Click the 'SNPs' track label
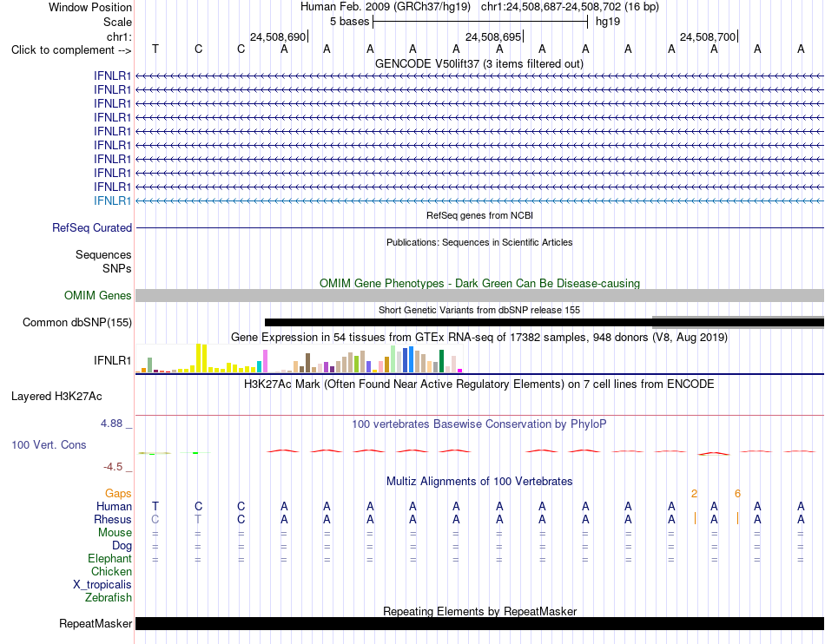This screenshot has width=825, height=644. pyautogui.click(x=117, y=269)
